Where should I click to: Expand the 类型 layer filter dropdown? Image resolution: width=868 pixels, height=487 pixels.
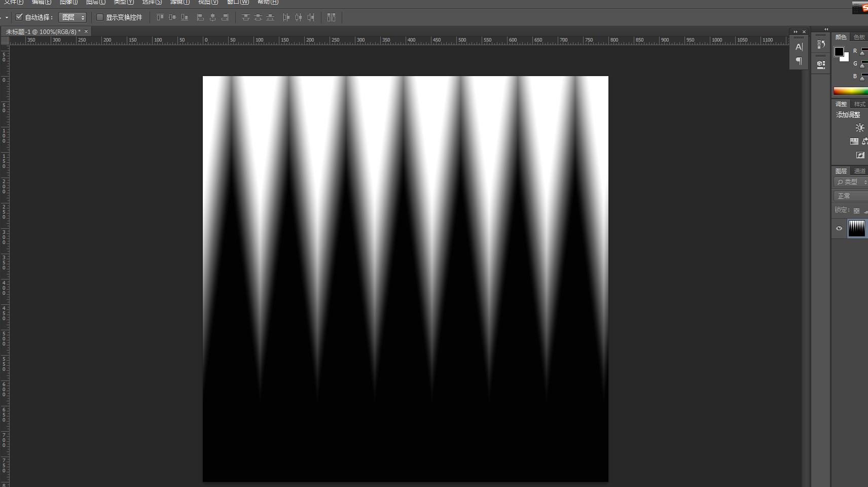click(x=851, y=182)
